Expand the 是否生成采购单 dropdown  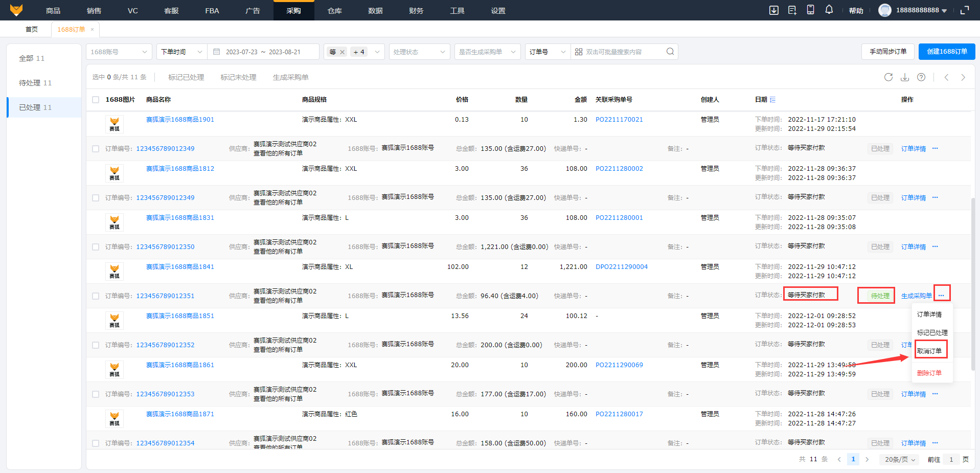[487, 52]
